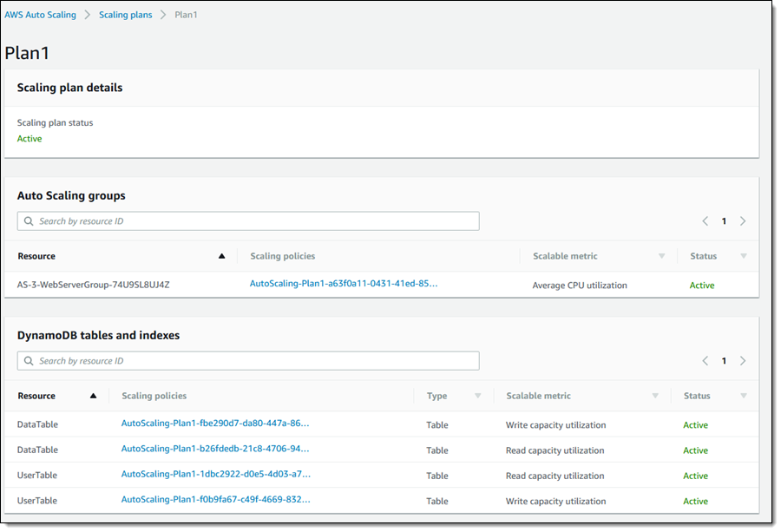
Task: Open policy AutoScaling-Plan1-1dbc2922 link
Action: pyautogui.click(x=216, y=474)
